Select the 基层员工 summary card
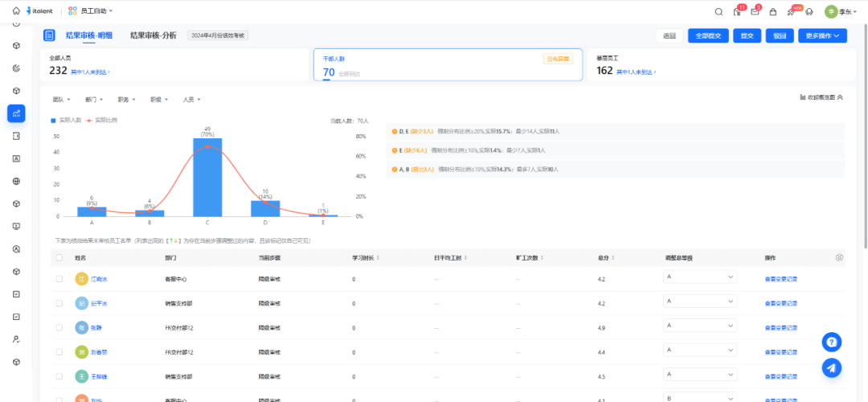The image size is (868, 402). (x=716, y=65)
